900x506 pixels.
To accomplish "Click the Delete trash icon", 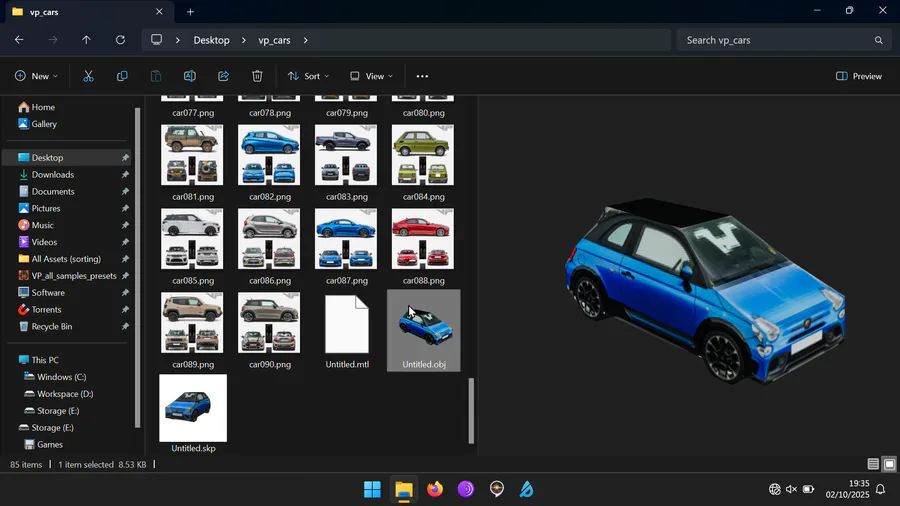I will click(x=257, y=76).
